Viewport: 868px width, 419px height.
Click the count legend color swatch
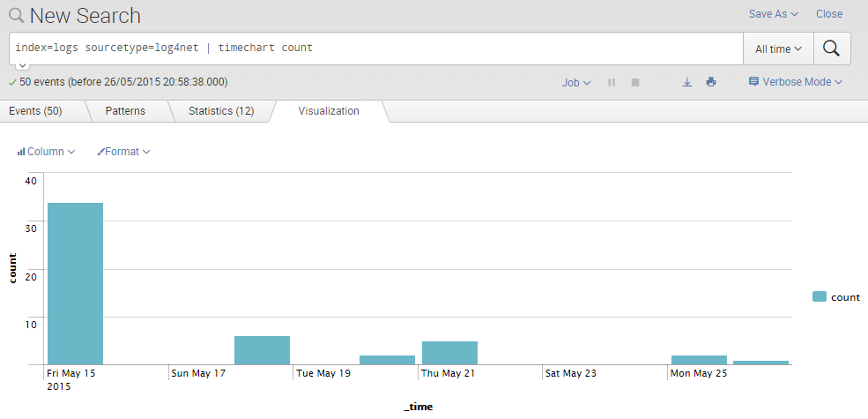pos(820,297)
